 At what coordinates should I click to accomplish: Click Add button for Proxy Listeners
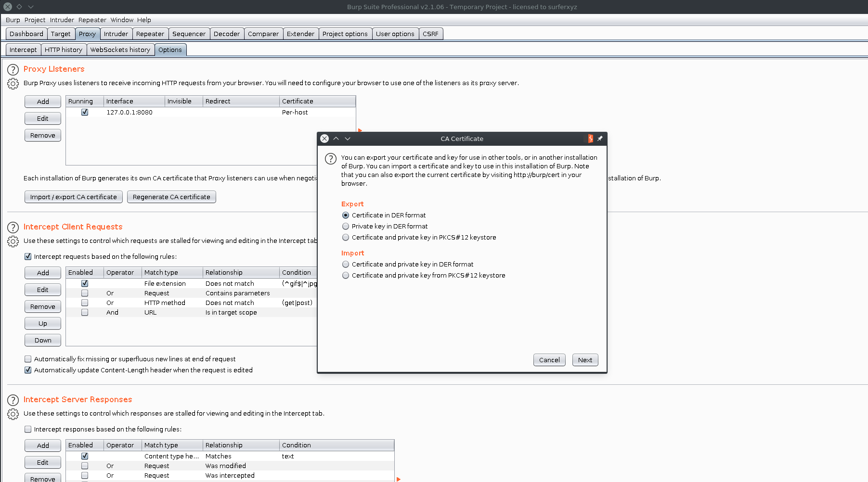click(43, 101)
